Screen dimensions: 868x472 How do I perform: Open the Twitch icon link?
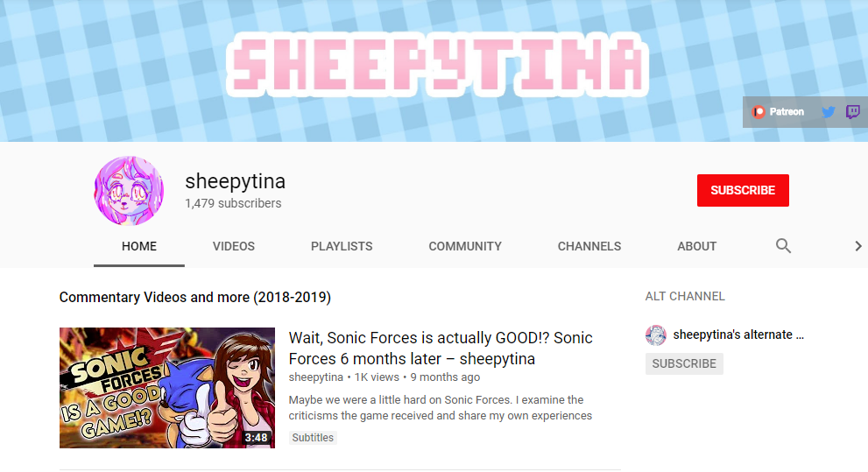click(853, 112)
